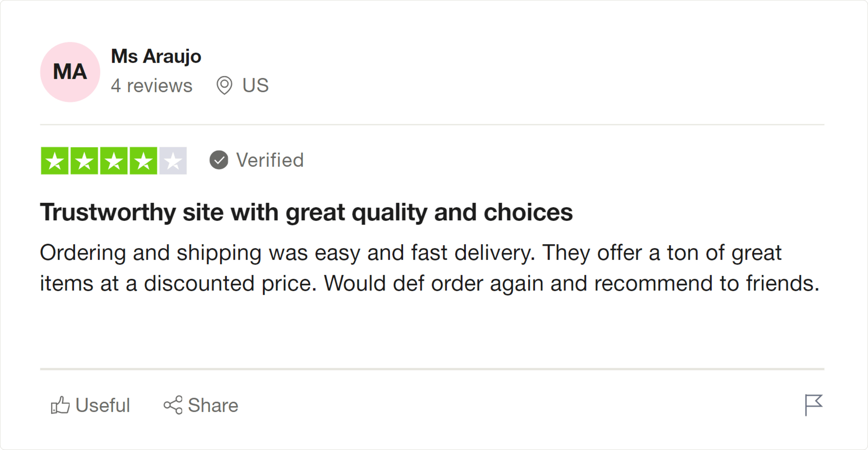Click the review body paragraph text
The image size is (868, 450).
click(429, 268)
